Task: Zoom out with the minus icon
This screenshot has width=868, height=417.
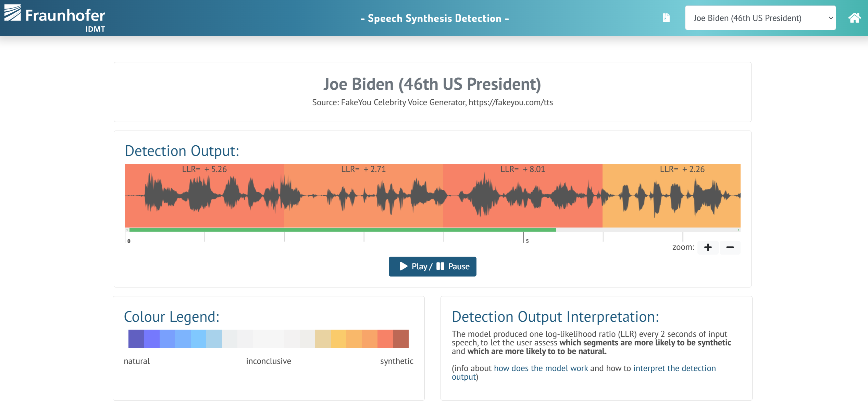Action: point(730,247)
